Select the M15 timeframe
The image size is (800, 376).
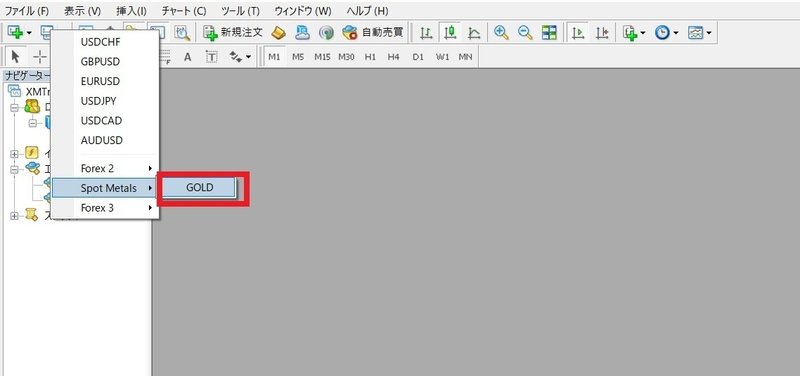point(322,57)
